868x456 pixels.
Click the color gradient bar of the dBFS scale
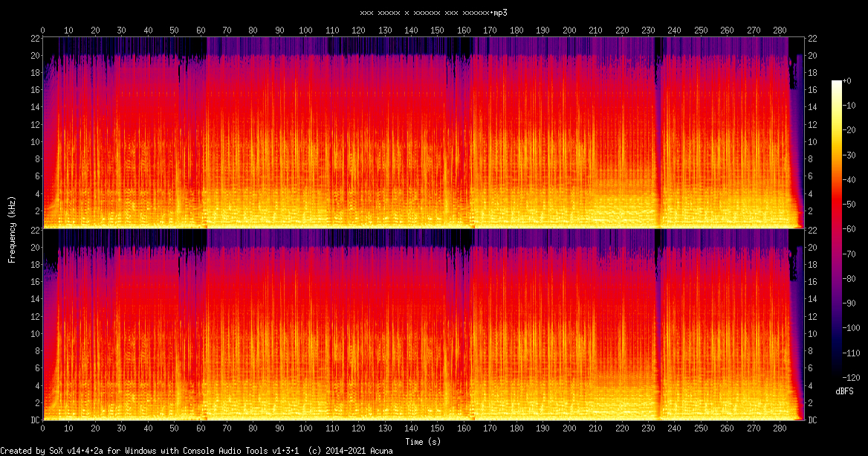pyautogui.click(x=836, y=229)
